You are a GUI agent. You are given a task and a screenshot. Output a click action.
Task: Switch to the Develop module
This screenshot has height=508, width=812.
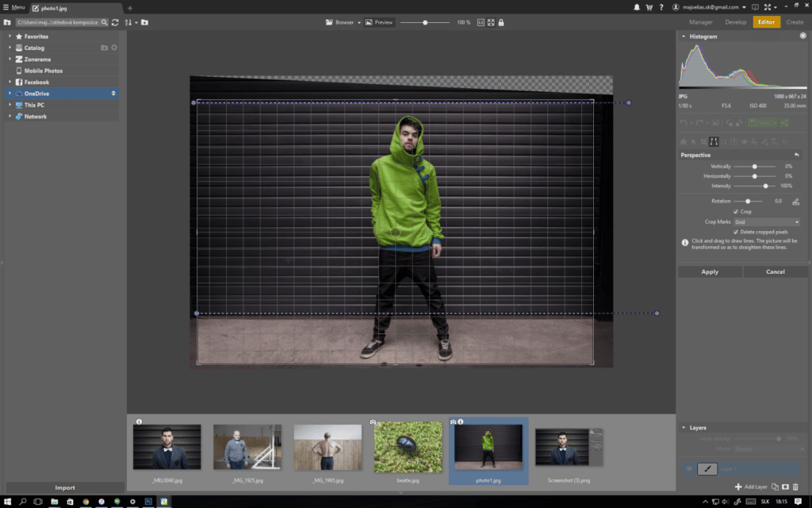[735, 22]
